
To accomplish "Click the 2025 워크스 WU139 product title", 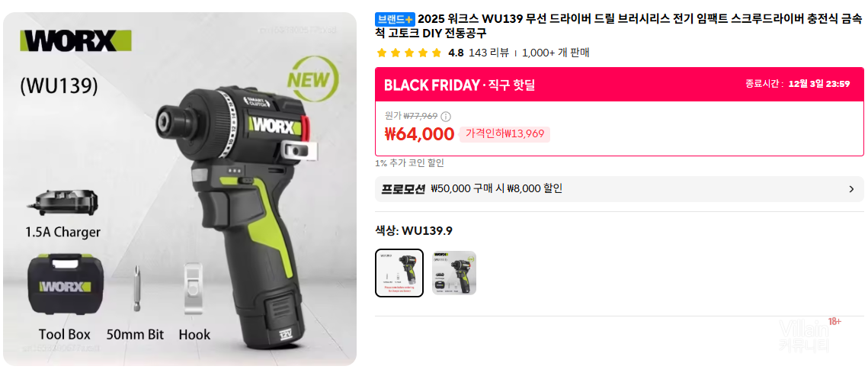I will pyautogui.click(x=618, y=26).
